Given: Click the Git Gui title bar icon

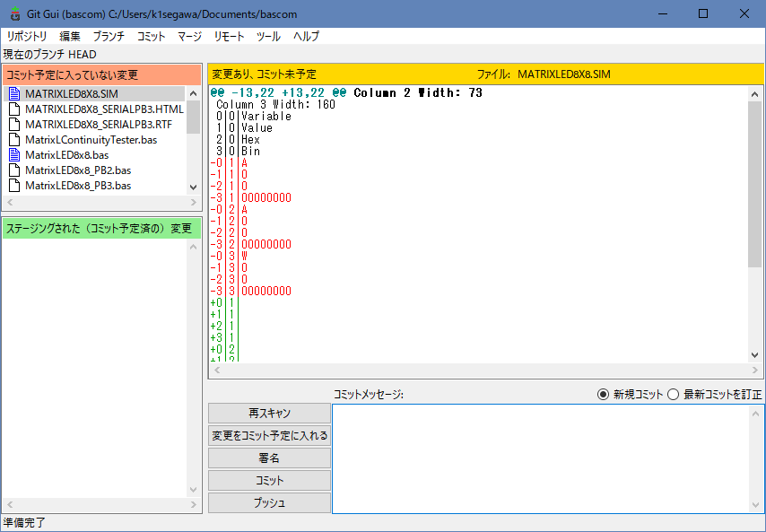Looking at the screenshot, I should click(15, 13).
